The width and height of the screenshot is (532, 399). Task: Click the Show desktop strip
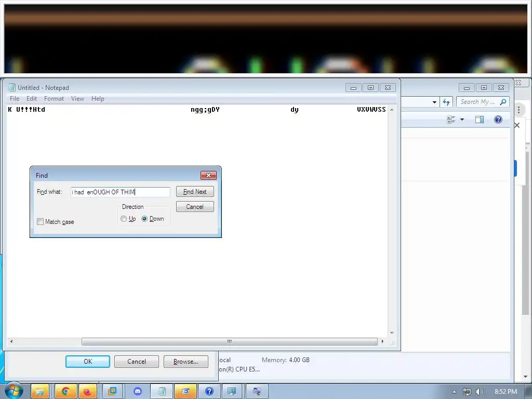[x=528, y=392]
